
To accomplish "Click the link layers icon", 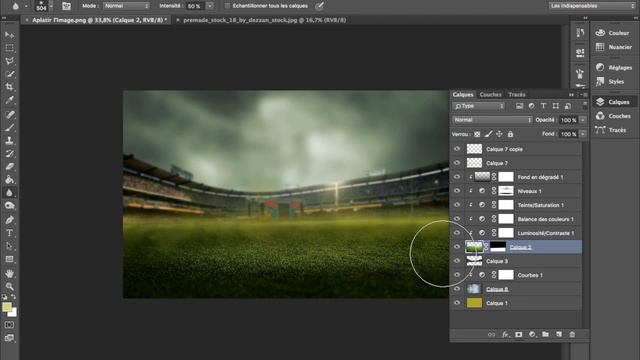I will (x=491, y=334).
